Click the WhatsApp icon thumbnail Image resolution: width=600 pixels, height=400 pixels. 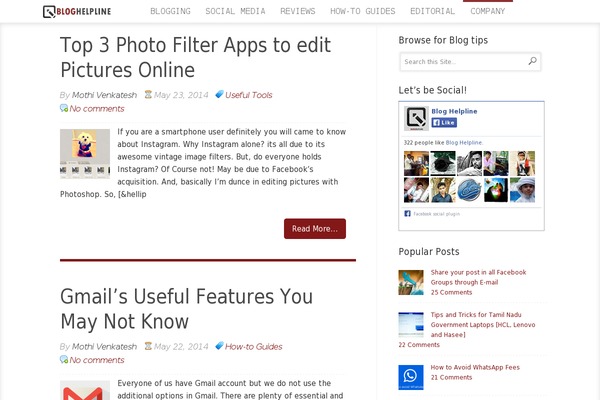[x=411, y=377]
